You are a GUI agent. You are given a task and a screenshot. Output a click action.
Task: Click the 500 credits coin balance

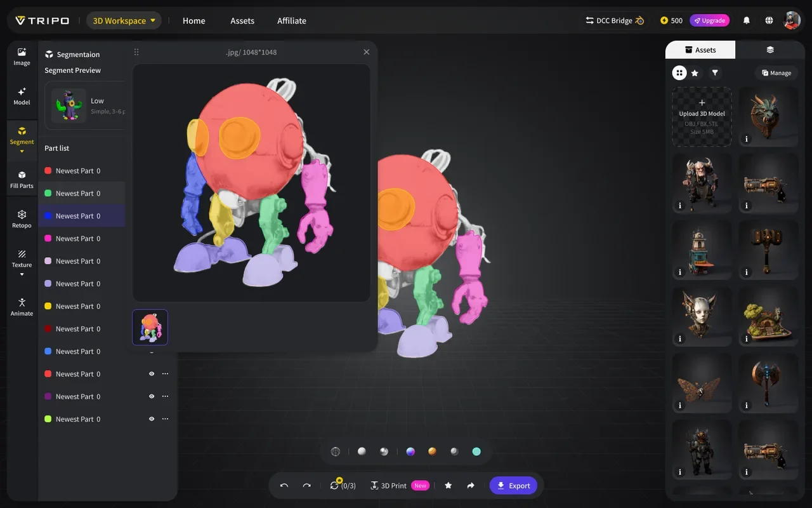point(671,20)
